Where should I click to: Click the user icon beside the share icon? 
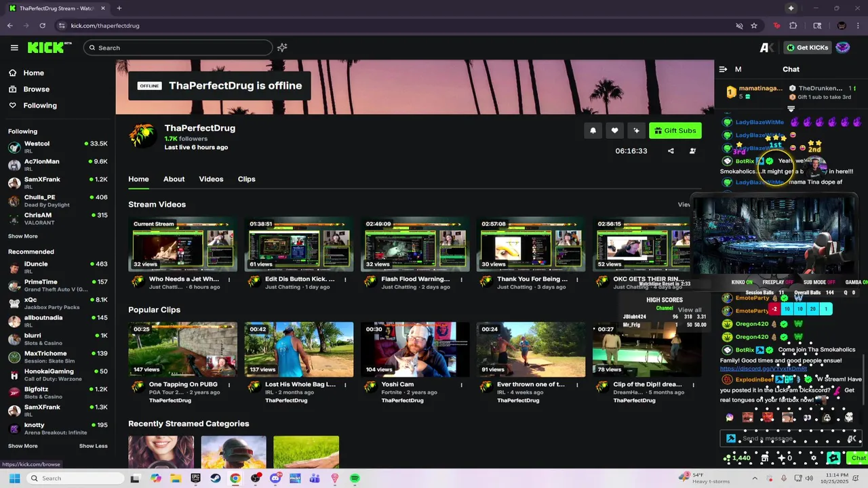[692, 151]
